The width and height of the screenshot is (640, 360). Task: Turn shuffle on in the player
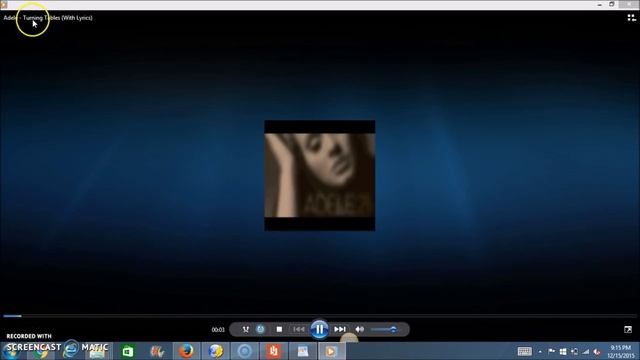[x=245, y=329]
